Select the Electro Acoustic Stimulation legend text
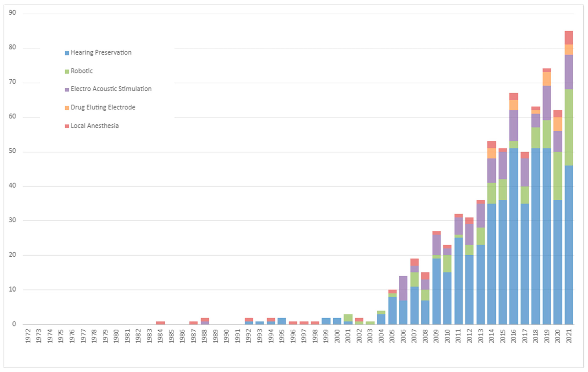The image size is (588, 372). tap(111, 89)
